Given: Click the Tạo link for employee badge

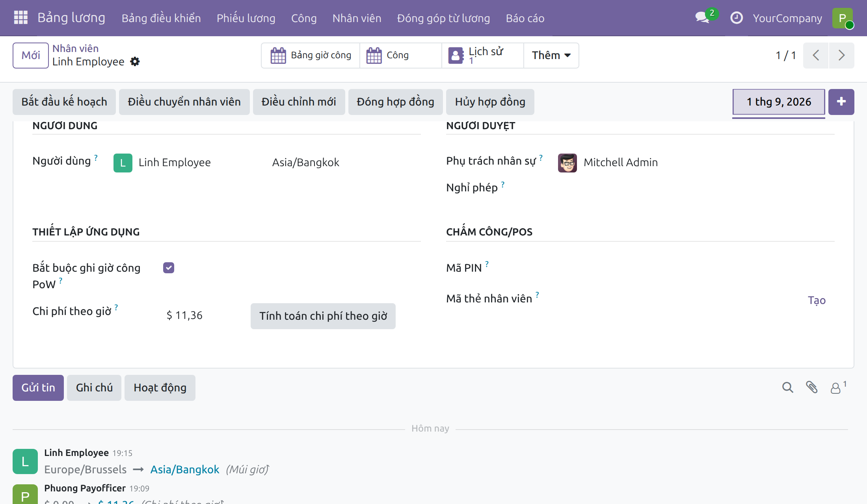Looking at the screenshot, I should coord(817,300).
